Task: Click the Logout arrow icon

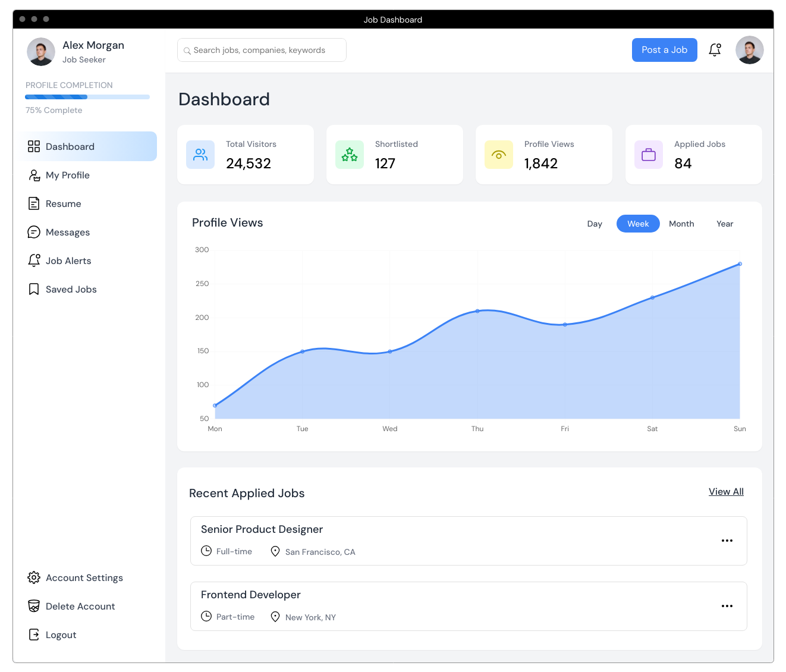Action: pos(34,635)
